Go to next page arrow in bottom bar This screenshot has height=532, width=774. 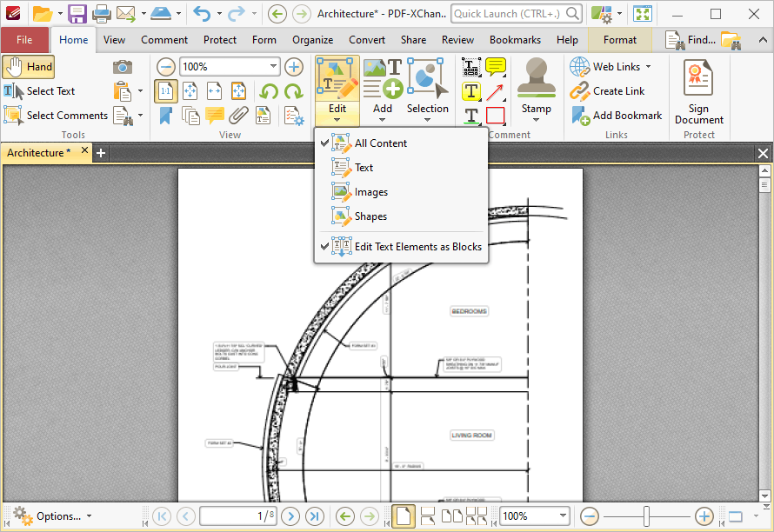[x=290, y=516]
